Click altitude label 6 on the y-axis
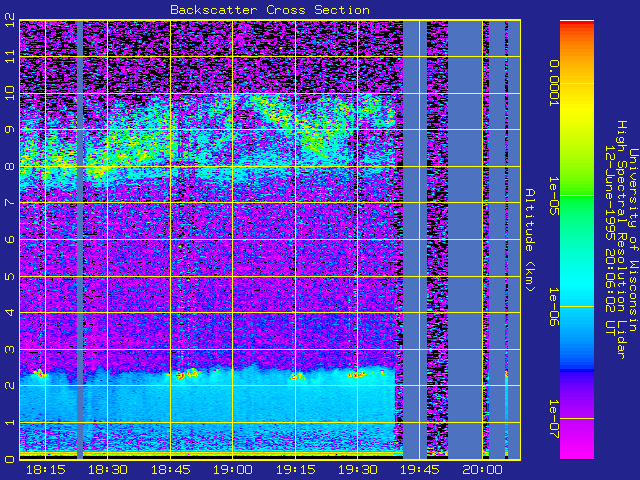640x480 pixels. 10,239
